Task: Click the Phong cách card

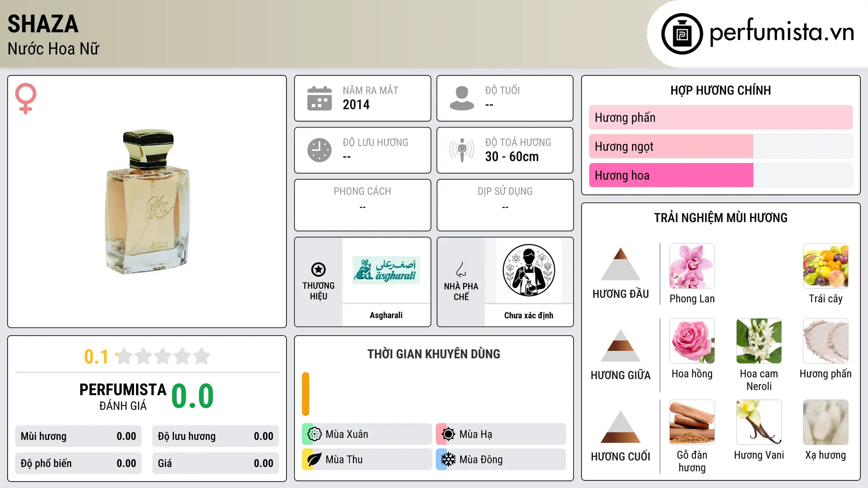Action: pyautogui.click(x=363, y=205)
